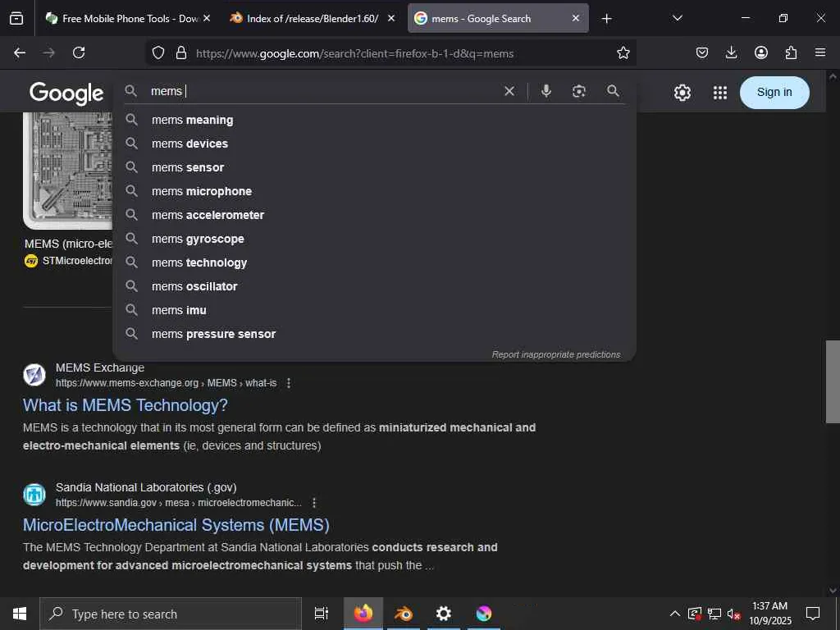Pick the mems oscillator suggestion
This screenshot has height=630, width=840.
tap(374, 286)
